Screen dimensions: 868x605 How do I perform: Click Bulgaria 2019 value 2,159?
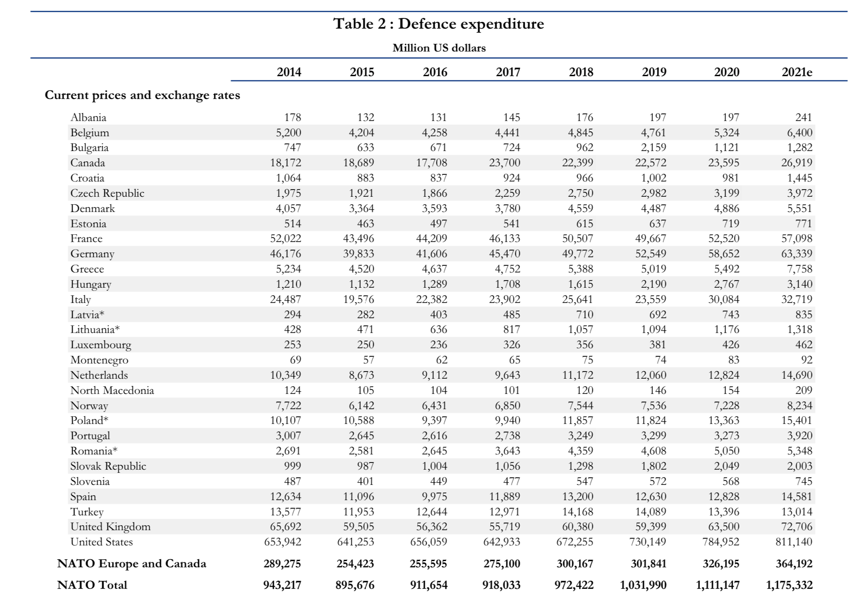(x=653, y=148)
